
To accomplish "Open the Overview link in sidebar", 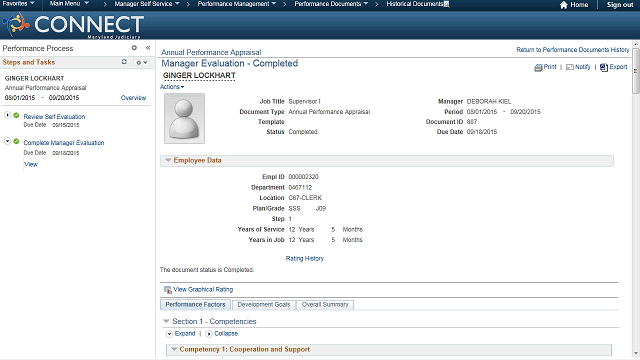I will click(x=133, y=98).
